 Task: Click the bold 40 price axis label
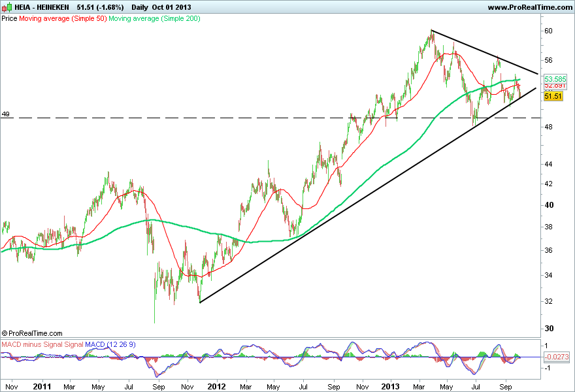(x=549, y=205)
